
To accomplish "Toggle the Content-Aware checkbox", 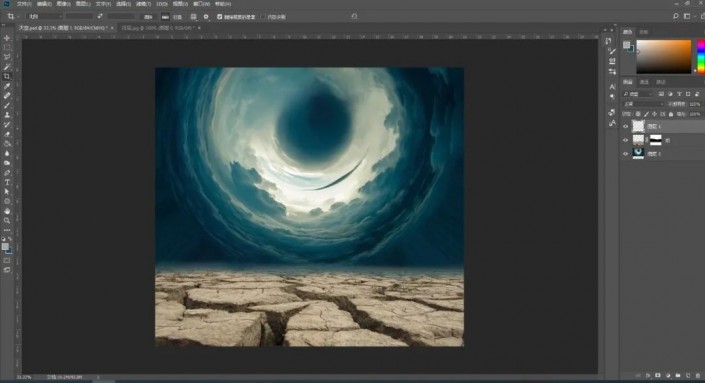I will 263,17.
